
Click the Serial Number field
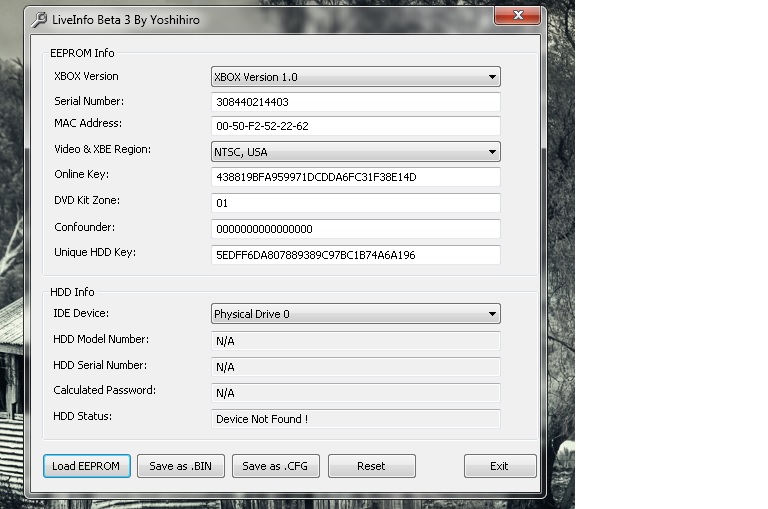click(x=356, y=102)
